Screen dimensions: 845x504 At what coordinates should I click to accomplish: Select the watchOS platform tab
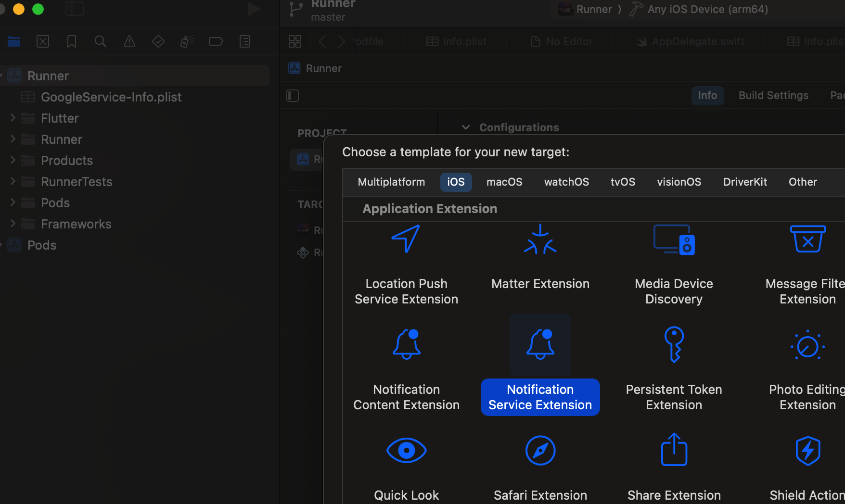(x=566, y=182)
